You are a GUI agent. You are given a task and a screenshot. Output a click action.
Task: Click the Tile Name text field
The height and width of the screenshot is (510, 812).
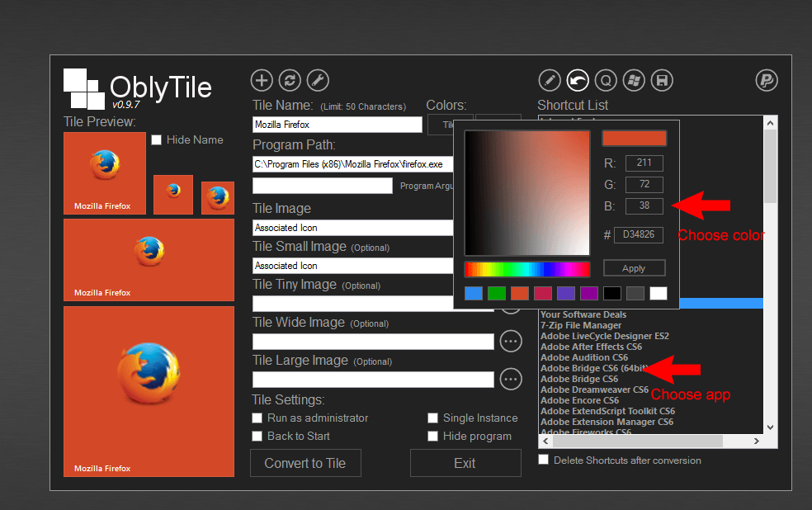pos(337,125)
